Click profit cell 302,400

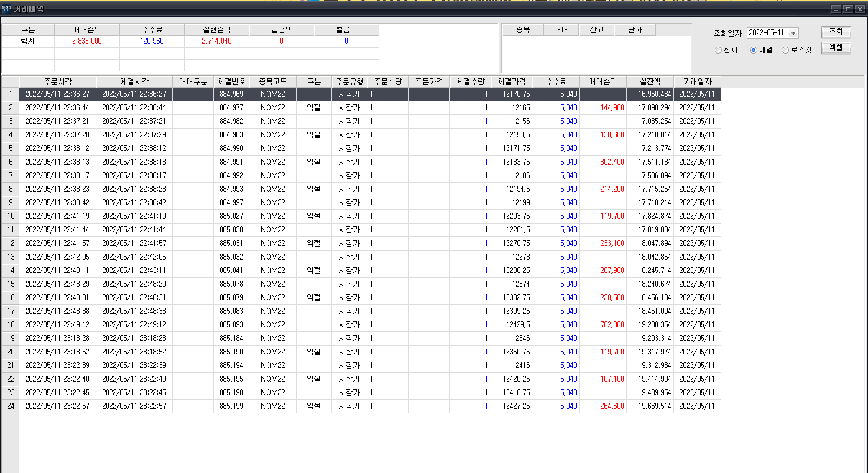pos(603,162)
